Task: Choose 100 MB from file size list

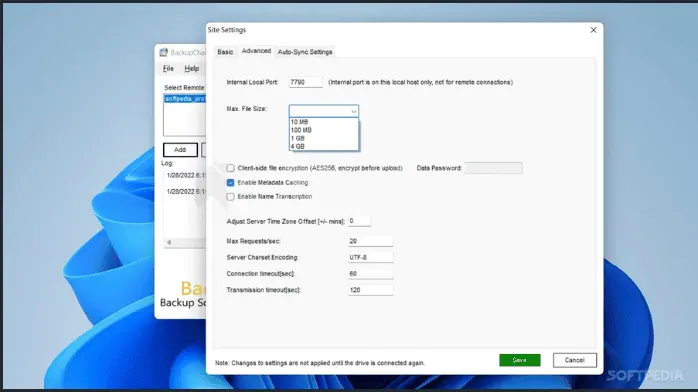Action: click(x=324, y=130)
